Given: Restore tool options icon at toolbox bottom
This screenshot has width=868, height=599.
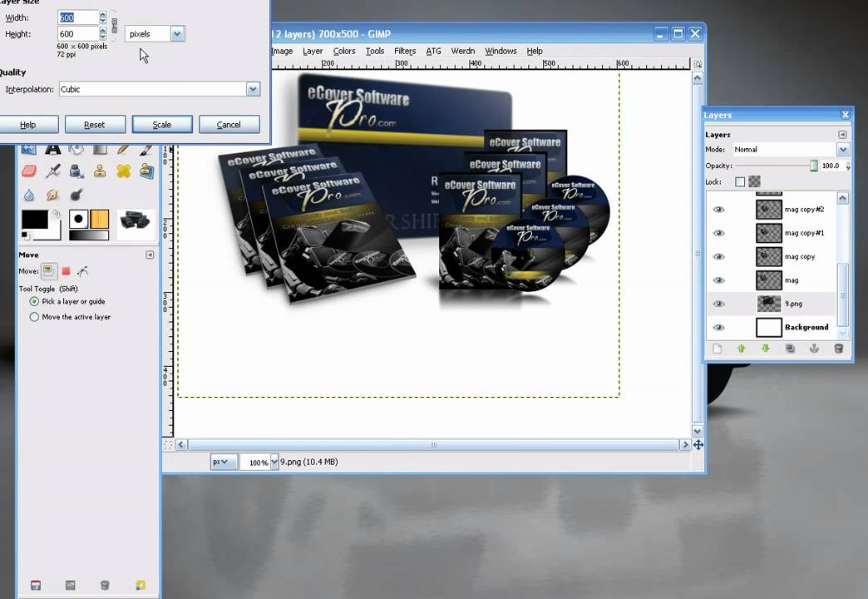Looking at the screenshot, I should [71, 585].
